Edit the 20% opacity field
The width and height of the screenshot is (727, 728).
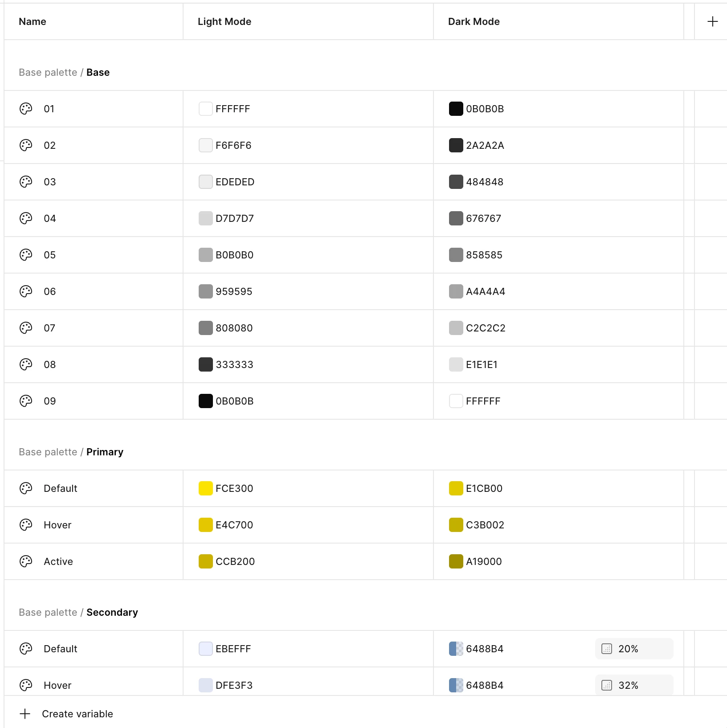[634, 649]
